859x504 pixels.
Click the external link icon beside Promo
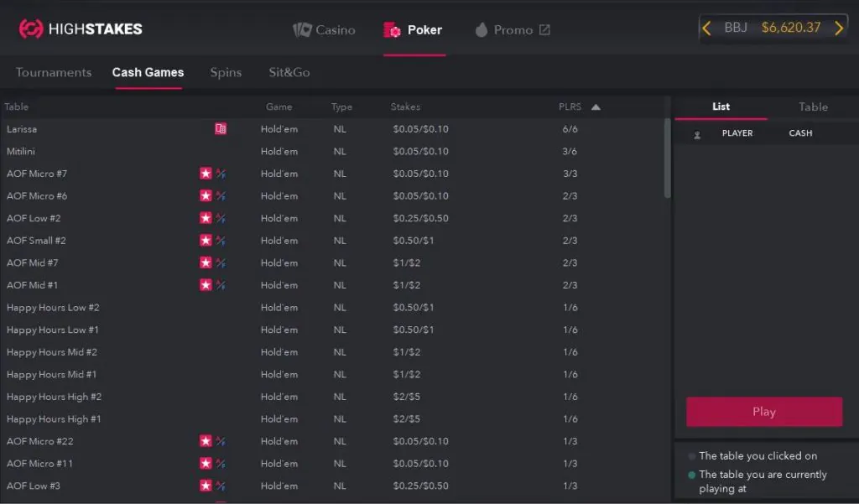544,30
